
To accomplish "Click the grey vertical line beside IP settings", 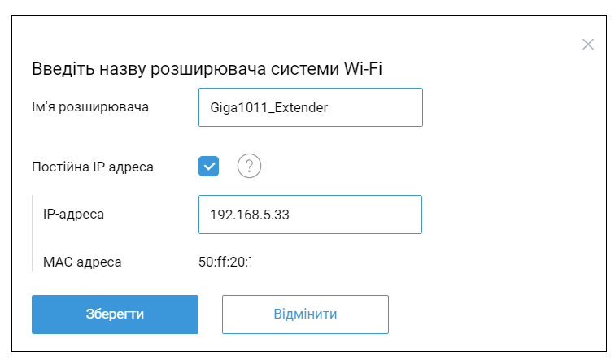I will (33, 232).
